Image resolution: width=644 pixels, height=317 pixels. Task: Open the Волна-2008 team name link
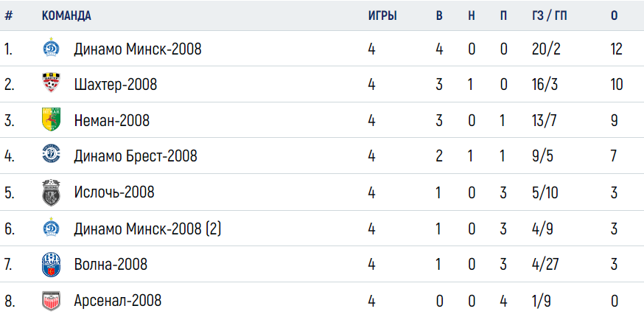coord(111,264)
